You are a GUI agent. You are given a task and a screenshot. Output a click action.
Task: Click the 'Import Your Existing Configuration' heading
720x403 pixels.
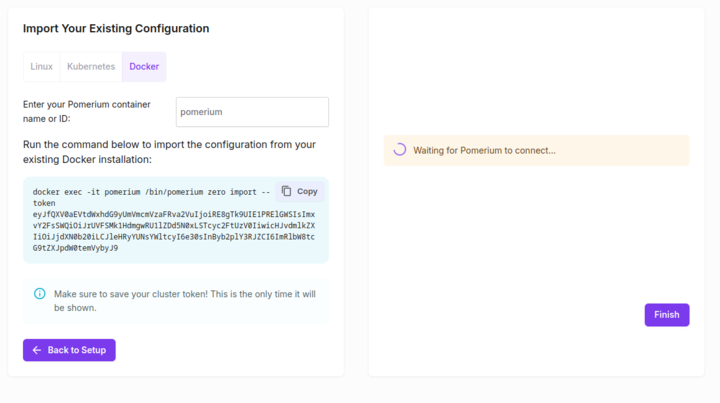pos(116,28)
